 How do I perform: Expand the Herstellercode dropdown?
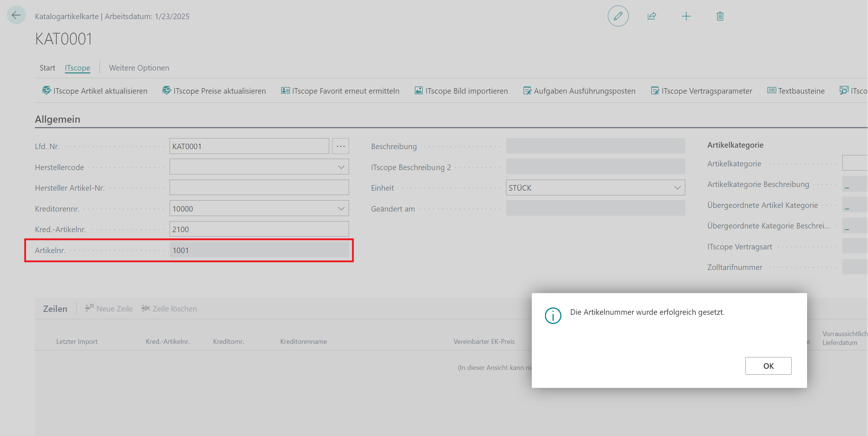point(341,167)
